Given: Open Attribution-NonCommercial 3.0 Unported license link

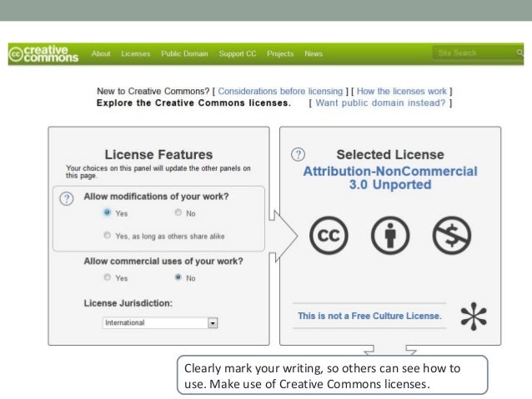Looking at the screenshot, I should click(x=390, y=178).
